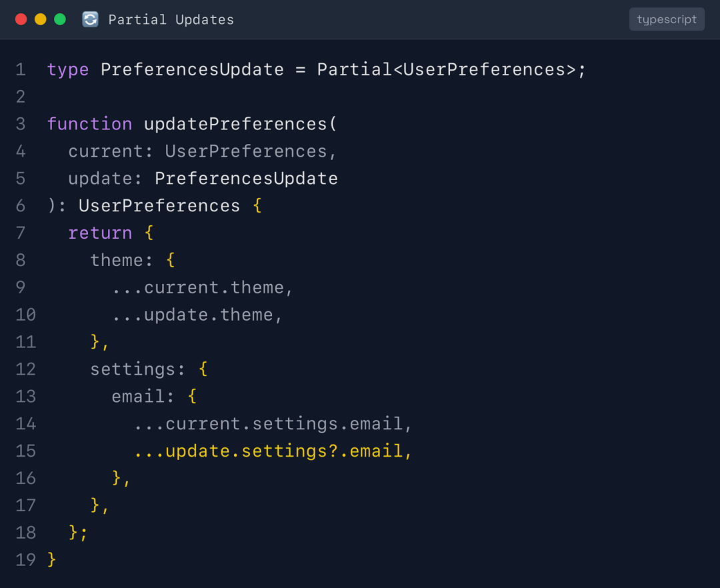720x588 pixels.
Task: Click the sync icon beside Partial Updates
Action: [x=90, y=19]
